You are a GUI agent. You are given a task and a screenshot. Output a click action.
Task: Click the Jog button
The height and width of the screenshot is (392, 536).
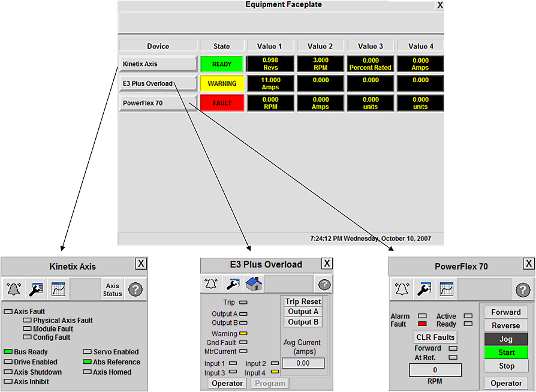click(506, 339)
